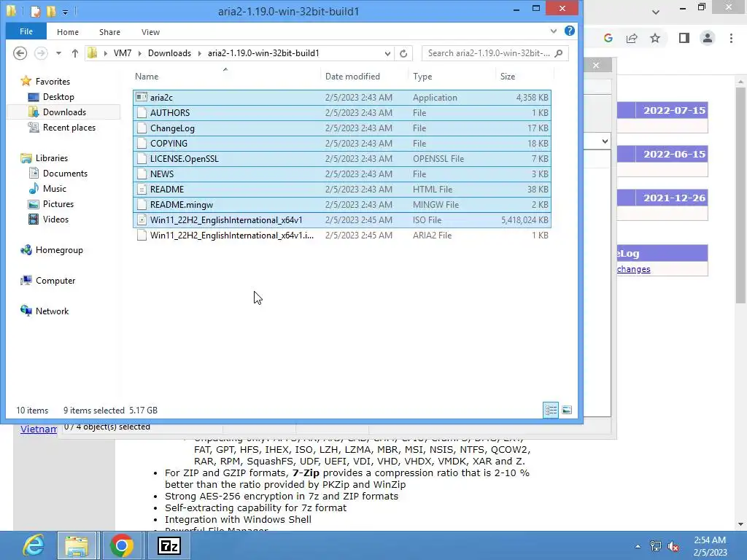747x560 pixels.
Task: Expand the Explorer ribbon chevron
Action: (553, 31)
